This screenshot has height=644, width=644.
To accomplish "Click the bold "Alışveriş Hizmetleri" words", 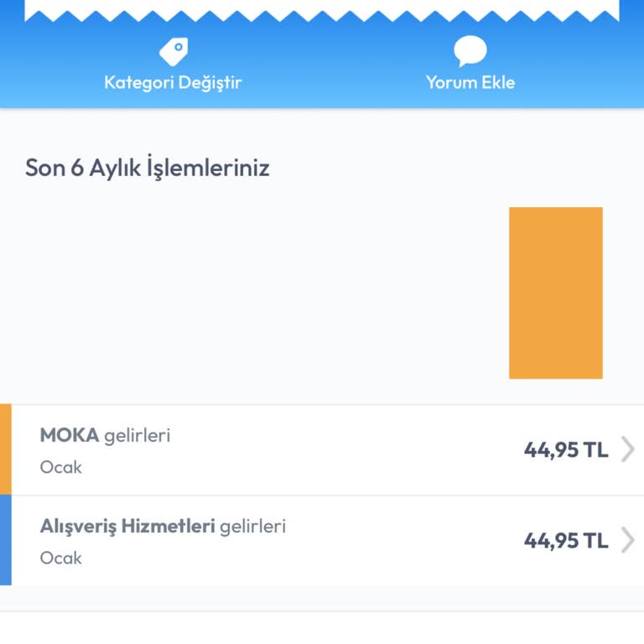I will (x=127, y=526).
